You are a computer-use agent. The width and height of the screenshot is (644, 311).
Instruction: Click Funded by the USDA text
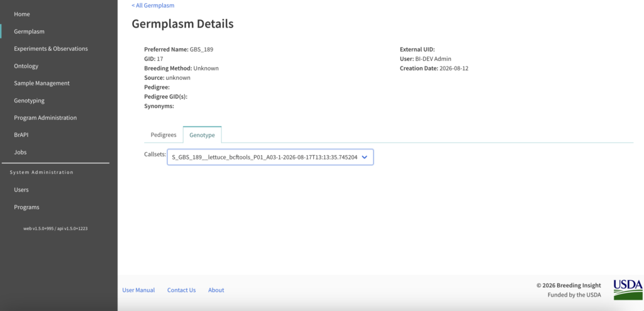574,295
